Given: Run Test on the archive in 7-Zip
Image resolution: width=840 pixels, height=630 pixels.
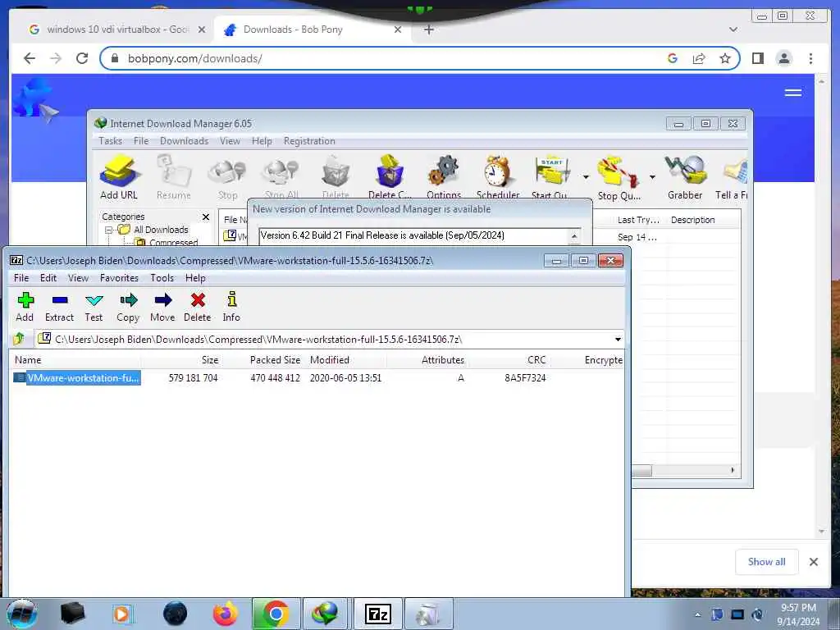Looking at the screenshot, I should 94,307.
